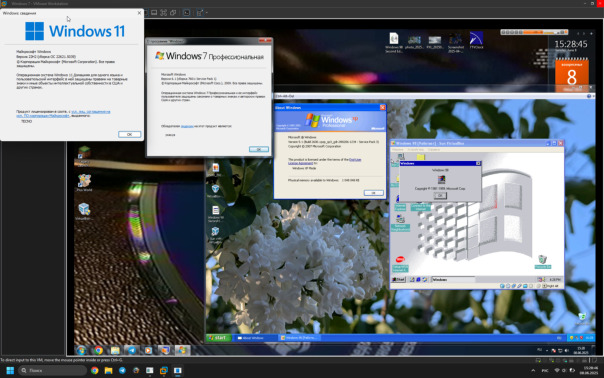Image resolution: width=604 pixels, height=378 pixels.
Task: Open Chrome from the Windows 11 taskbar
Action: pos(94,370)
